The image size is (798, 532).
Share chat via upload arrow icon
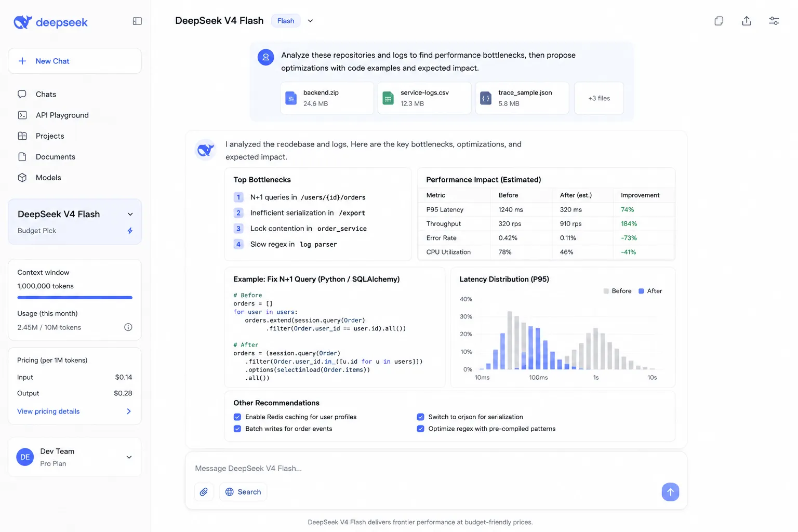tap(747, 21)
